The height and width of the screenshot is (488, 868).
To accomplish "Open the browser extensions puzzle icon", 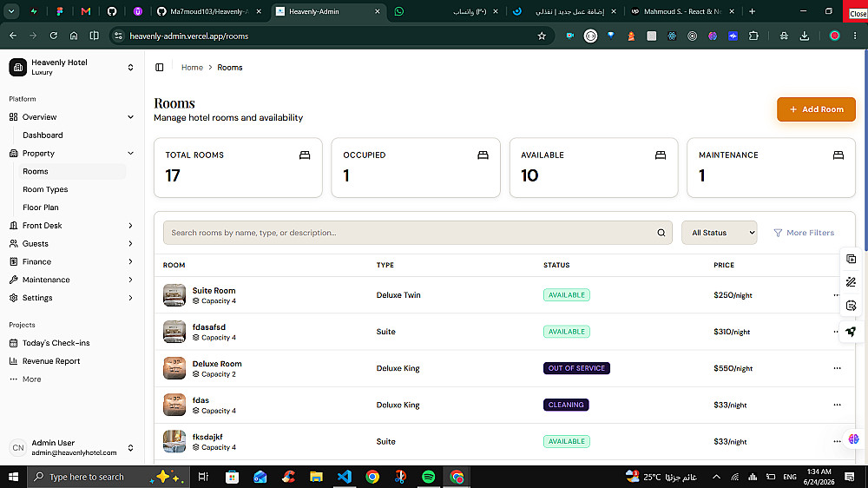I will pyautogui.click(x=753, y=36).
